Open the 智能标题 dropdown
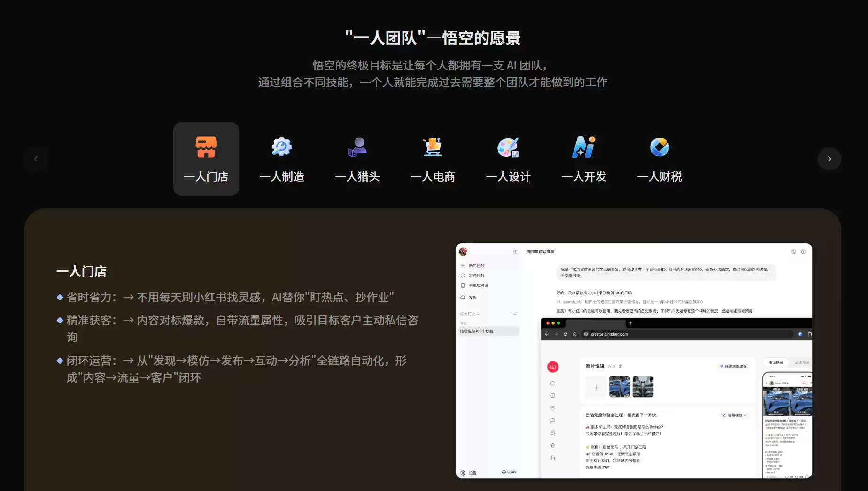868x491 pixels. coord(734,415)
